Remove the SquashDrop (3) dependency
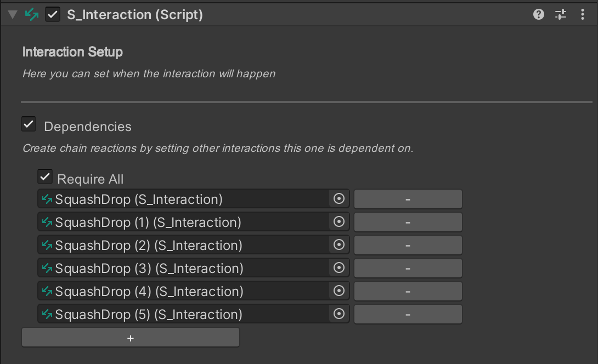Image resolution: width=598 pixels, height=364 pixels. [x=408, y=268]
